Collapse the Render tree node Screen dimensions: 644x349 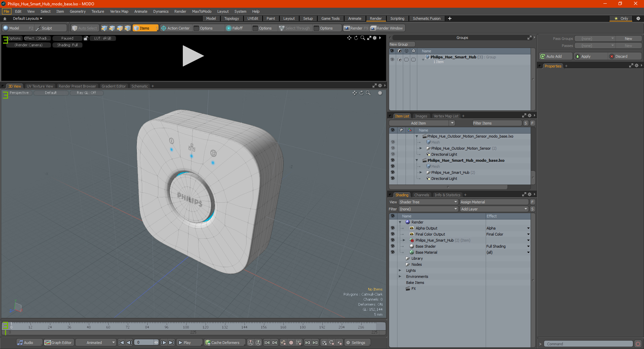pos(400,222)
